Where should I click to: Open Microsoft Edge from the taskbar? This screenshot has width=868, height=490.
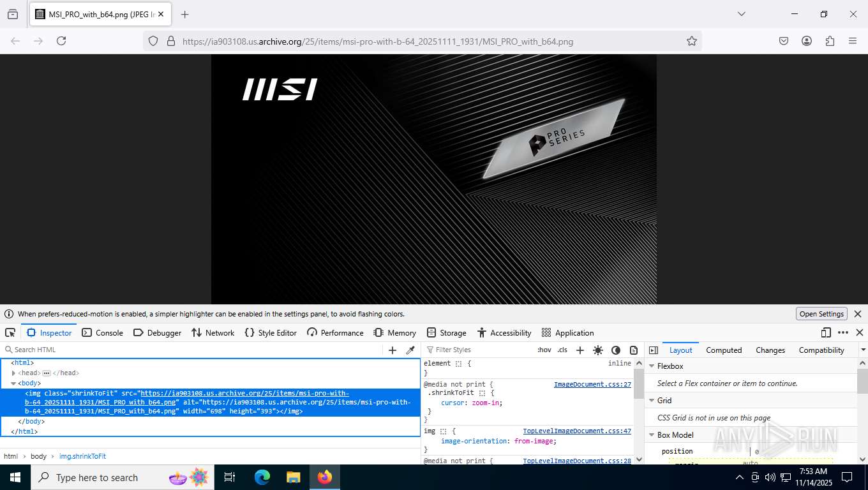pos(262,477)
